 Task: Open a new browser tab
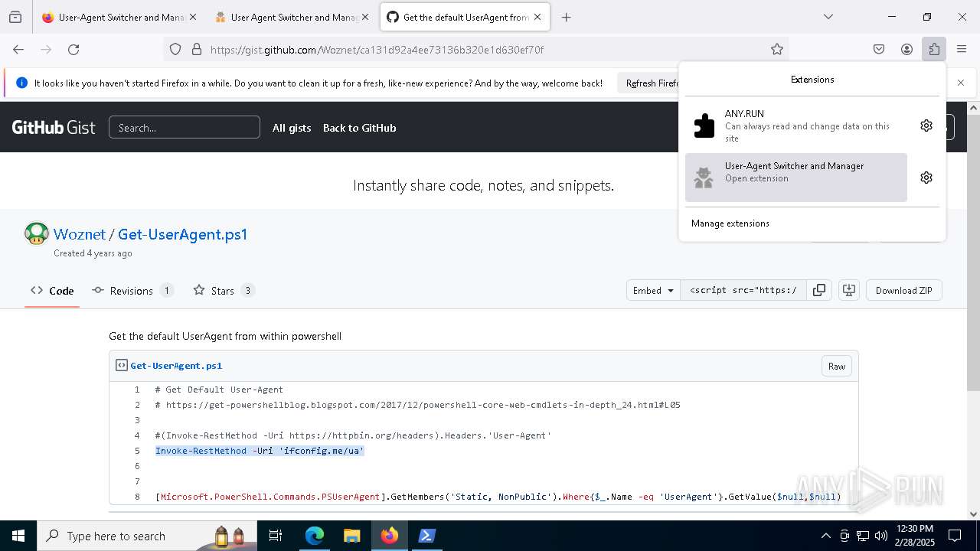566,17
